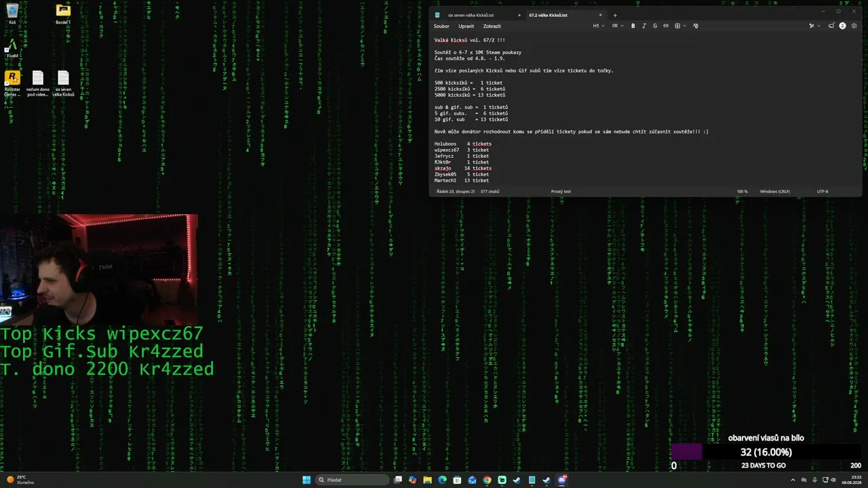
Task: Close the 'six seven válka Kicksů.txt' tab
Action: (519, 15)
